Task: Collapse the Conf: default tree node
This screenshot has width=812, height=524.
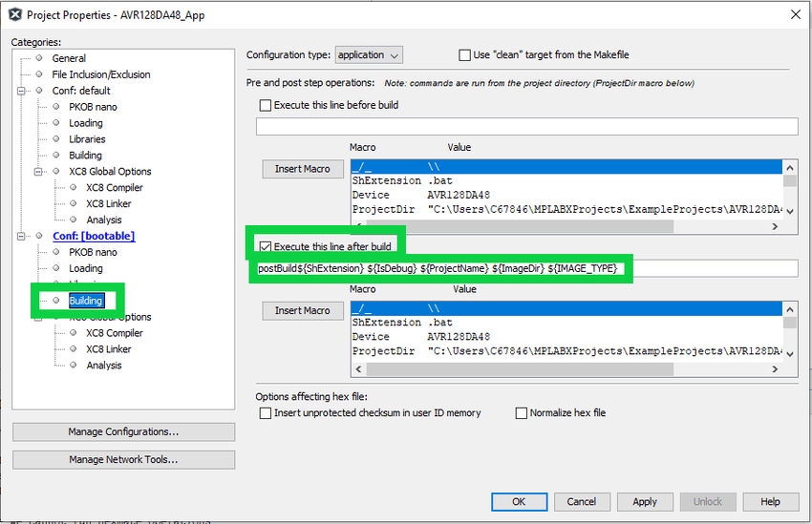Action: coord(21,91)
